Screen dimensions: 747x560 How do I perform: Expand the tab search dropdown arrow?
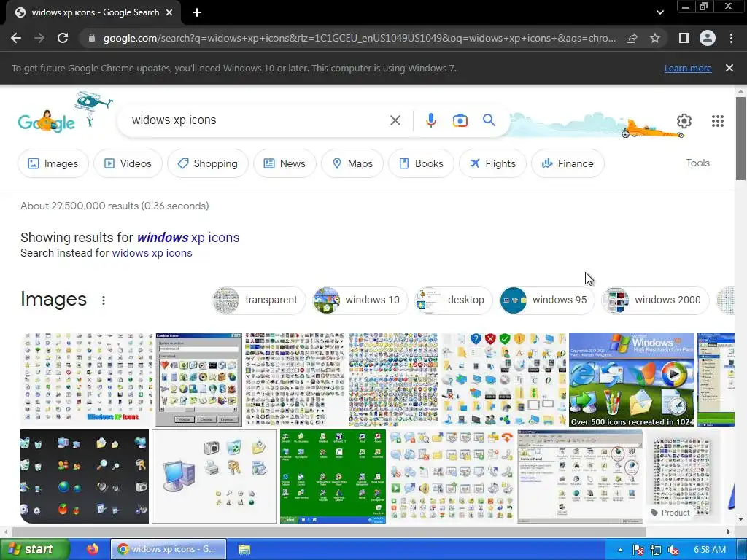pyautogui.click(x=659, y=13)
